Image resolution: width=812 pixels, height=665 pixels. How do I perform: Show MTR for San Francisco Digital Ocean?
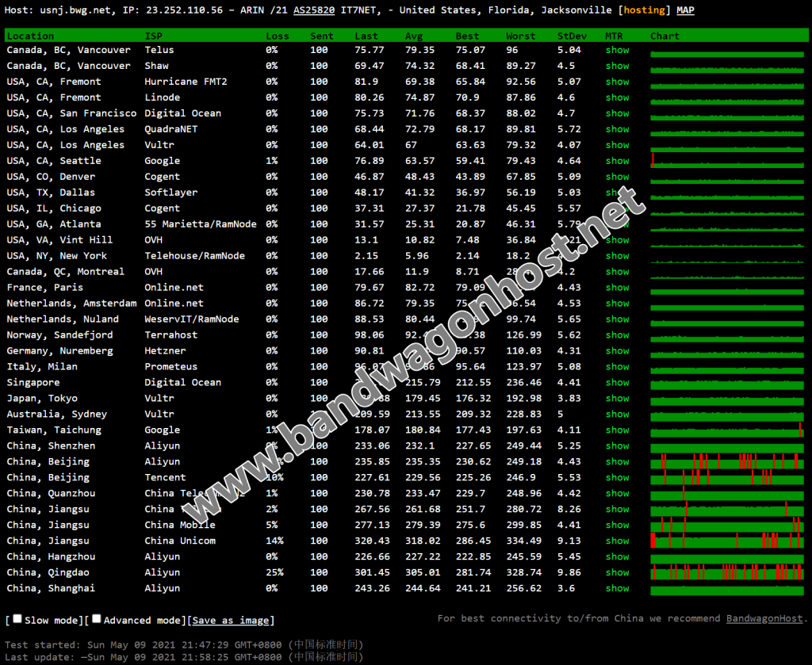click(x=617, y=113)
